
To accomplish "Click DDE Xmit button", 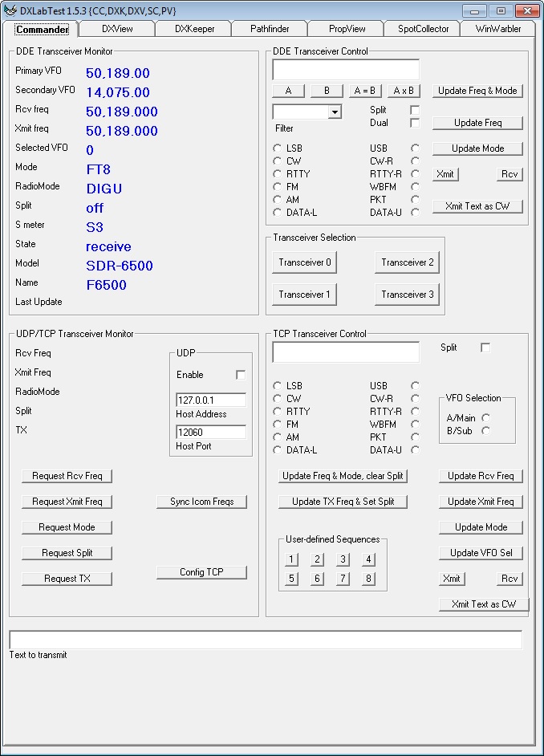I will point(445,174).
